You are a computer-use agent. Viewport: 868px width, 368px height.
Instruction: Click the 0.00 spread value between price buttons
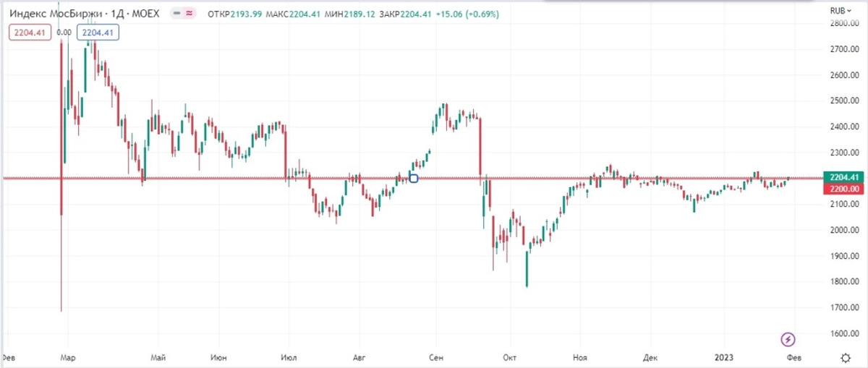click(x=64, y=32)
